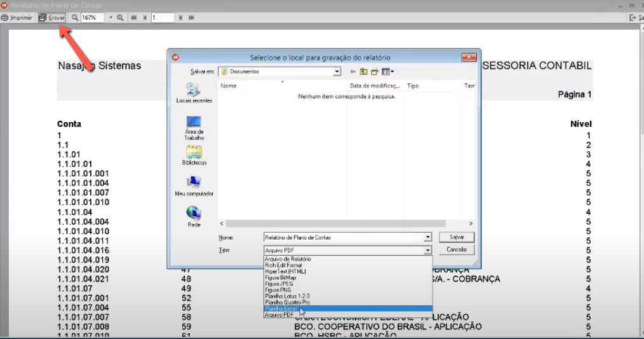The height and width of the screenshot is (339, 644).
Task: Select Locais recentes in places bar
Action: click(x=194, y=93)
